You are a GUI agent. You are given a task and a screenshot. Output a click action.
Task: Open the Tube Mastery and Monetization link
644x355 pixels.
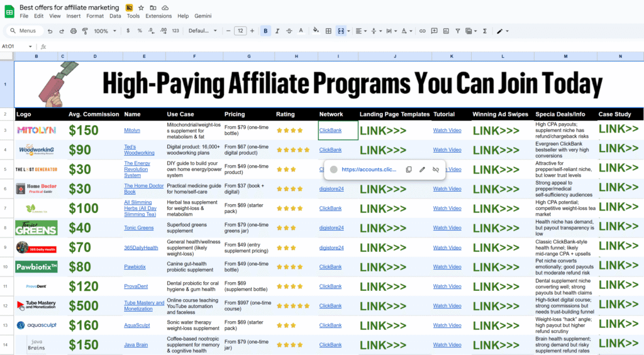(x=143, y=306)
